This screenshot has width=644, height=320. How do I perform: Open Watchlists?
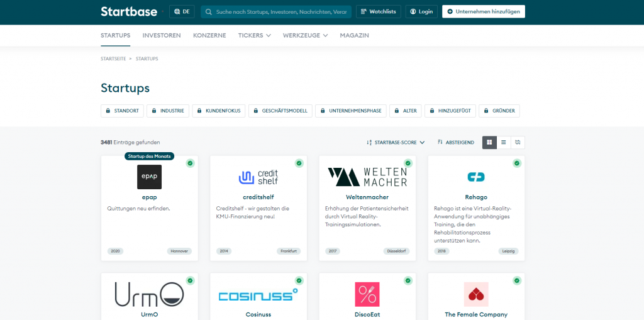pos(378,11)
